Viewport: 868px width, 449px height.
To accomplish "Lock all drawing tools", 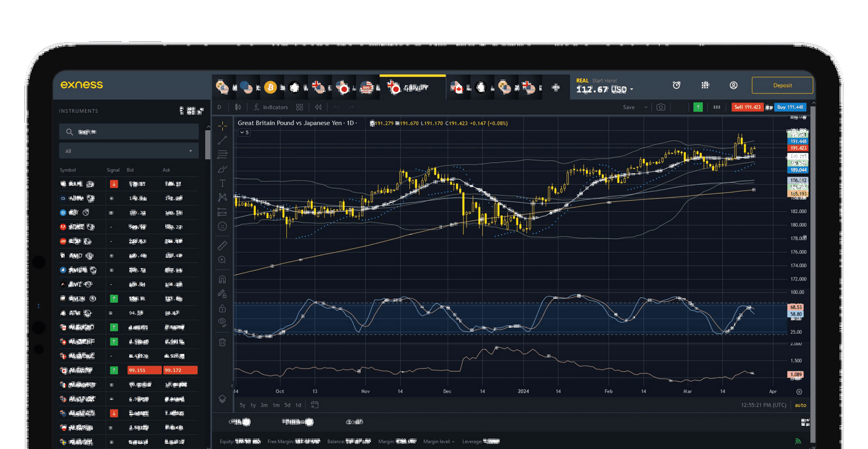I will tap(222, 308).
